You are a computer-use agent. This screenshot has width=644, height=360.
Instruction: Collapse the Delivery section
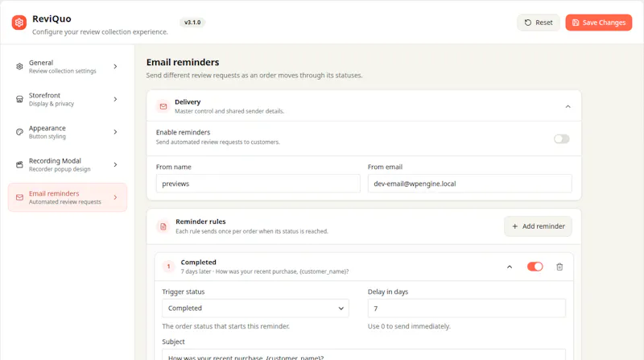[568, 106]
